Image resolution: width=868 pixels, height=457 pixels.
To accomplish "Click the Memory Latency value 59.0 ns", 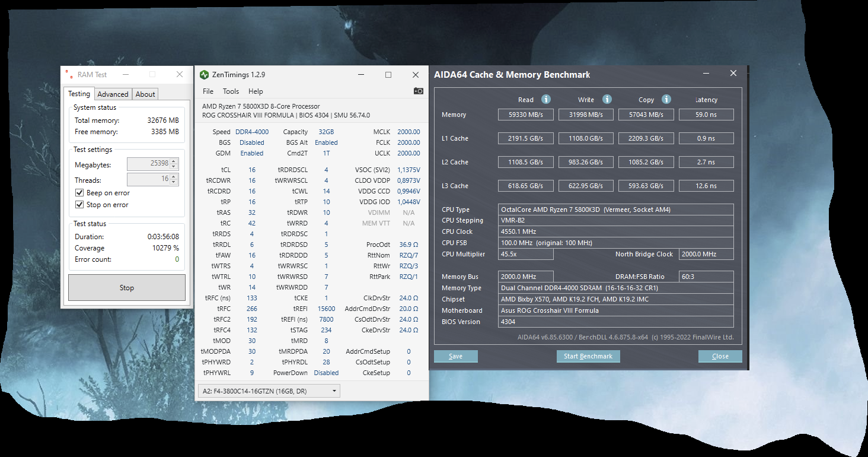I will coord(706,115).
